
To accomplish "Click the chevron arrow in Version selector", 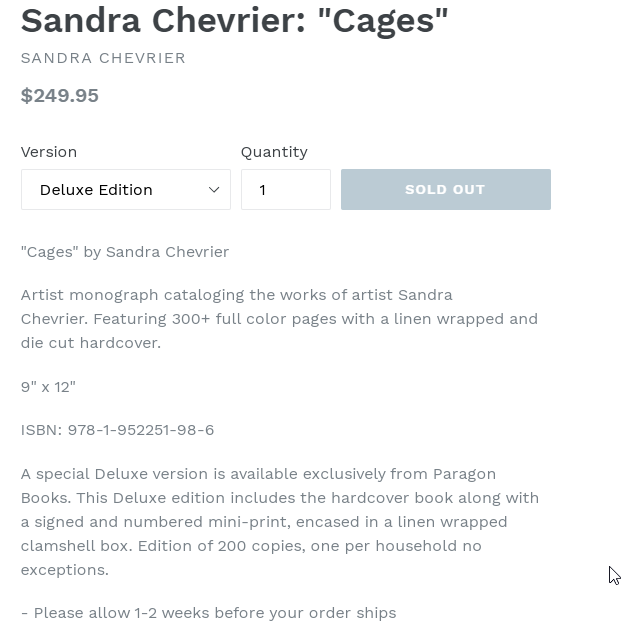I will click(214, 190).
